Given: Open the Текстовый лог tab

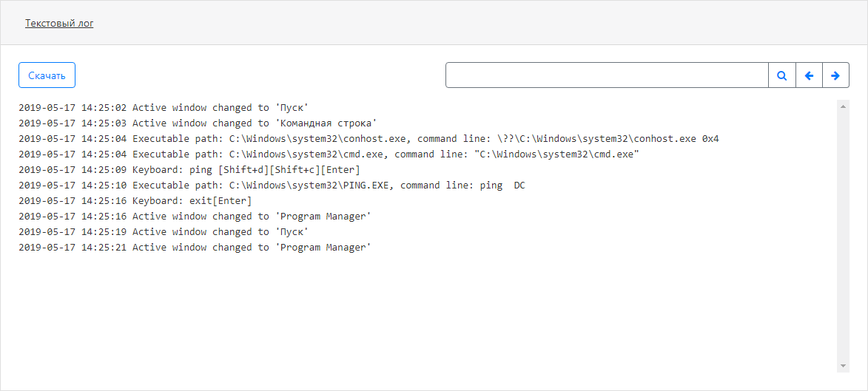Looking at the screenshot, I should click(x=59, y=23).
